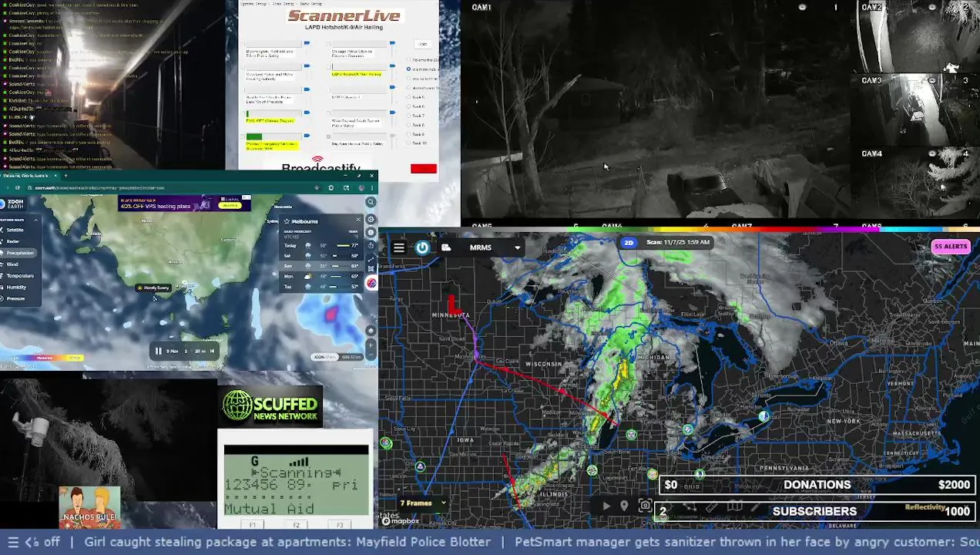Click the Scan 11/7/25 1:59 AM timestamp
980x555 pixels.
pyautogui.click(x=677, y=242)
